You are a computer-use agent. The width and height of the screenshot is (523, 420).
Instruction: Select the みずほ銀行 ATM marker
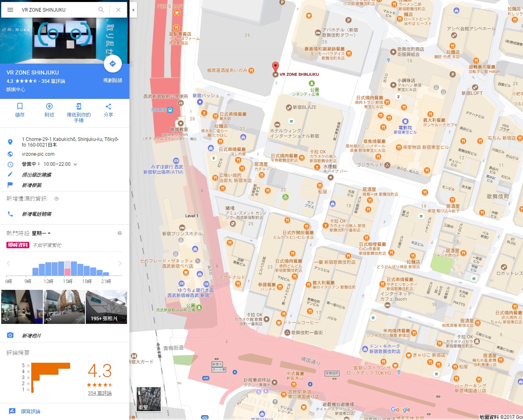176,161
